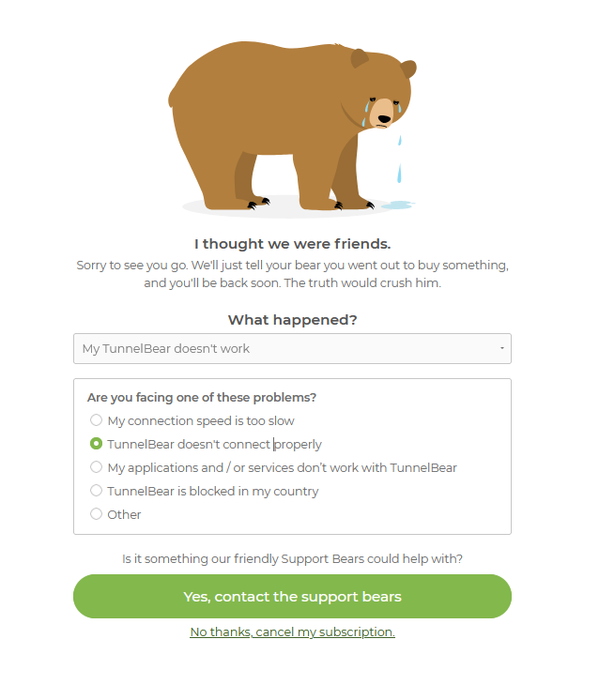This screenshot has width=599, height=700.
Task: Select 'TunnelBear doesn't connect properly' radio button
Action: tap(96, 443)
